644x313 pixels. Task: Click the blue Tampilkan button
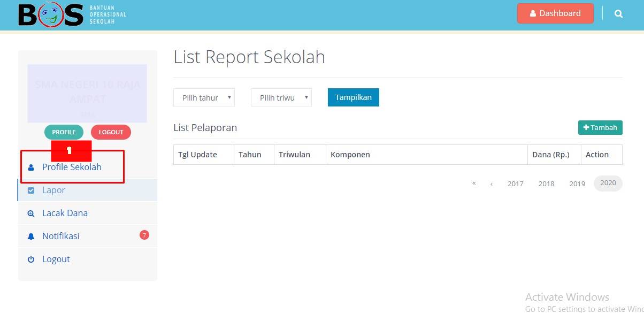tap(354, 97)
